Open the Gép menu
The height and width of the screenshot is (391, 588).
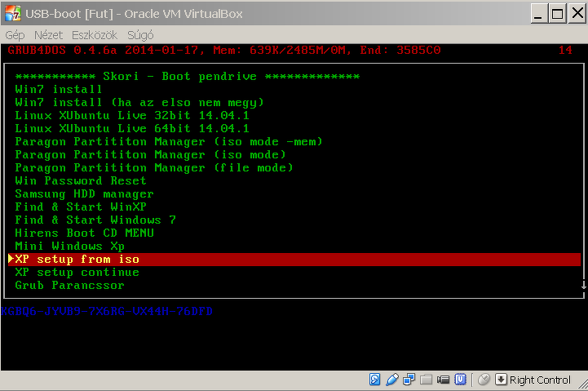tap(15, 35)
